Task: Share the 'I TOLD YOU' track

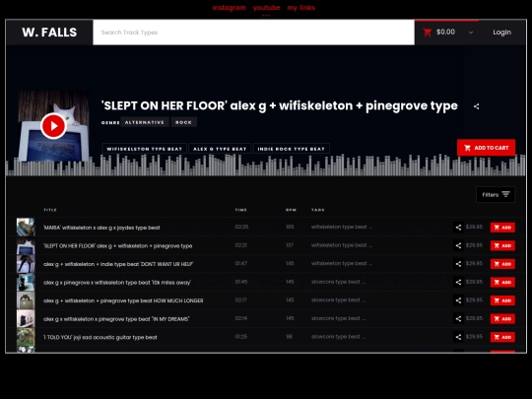Action: click(x=458, y=337)
